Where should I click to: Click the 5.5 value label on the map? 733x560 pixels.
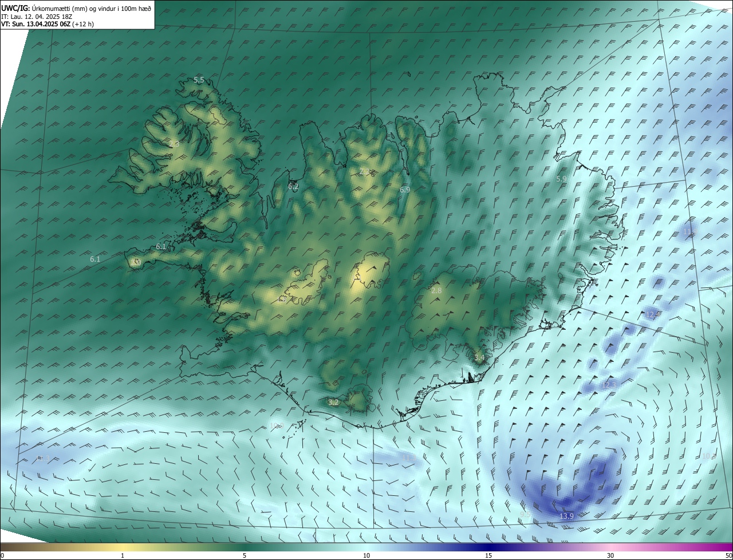(x=199, y=80)
